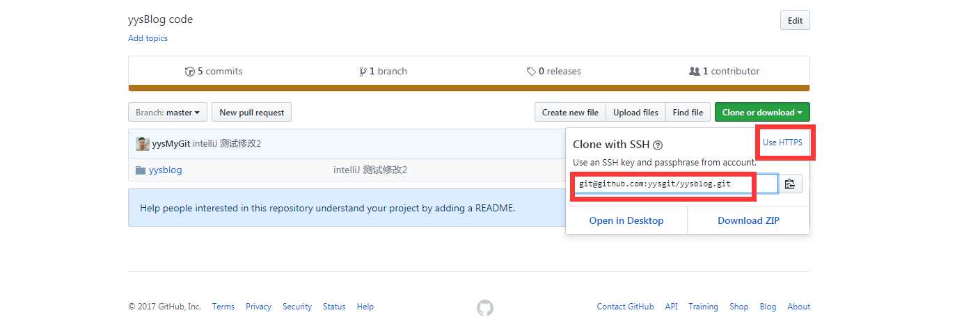Open the yysblog folder link
Viewport: 980px width, 324px height.
pos(166,170)
